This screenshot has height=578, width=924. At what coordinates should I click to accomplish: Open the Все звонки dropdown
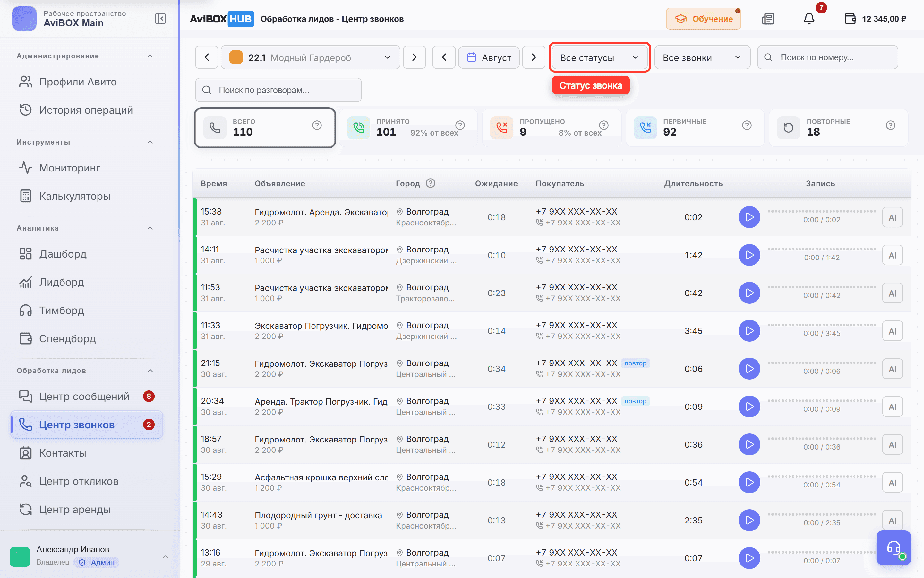(702, 57)
